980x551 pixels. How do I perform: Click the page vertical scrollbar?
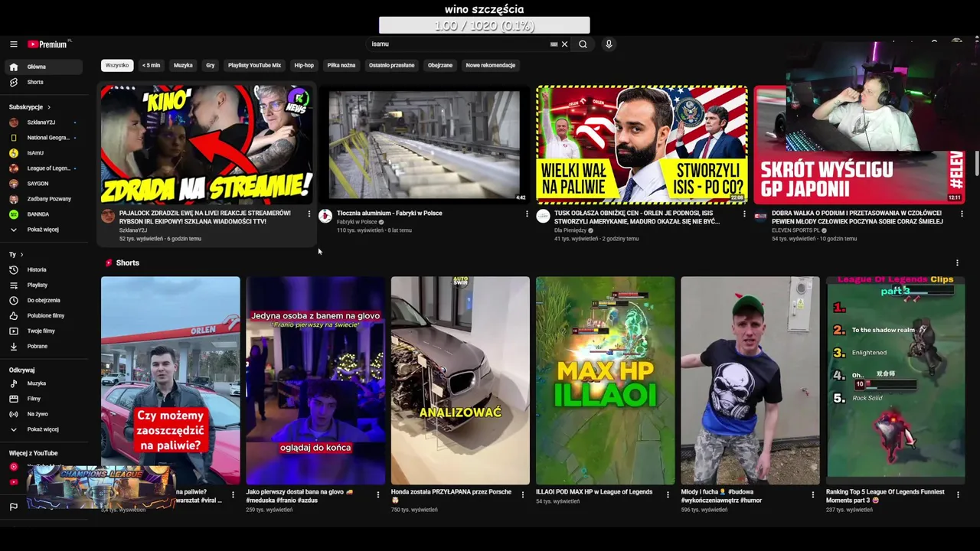[x=976, y=163]
